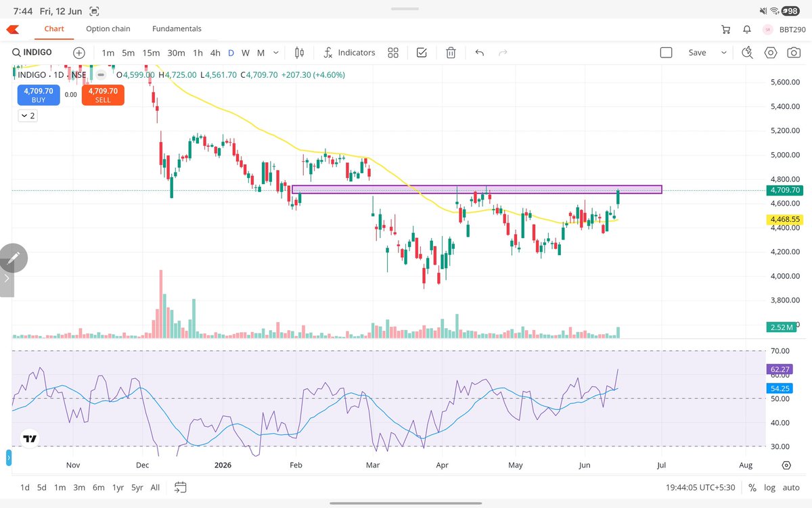Screen dimensions: 812x508
Task: Click the battery status indicator
Action: point(791,11)
